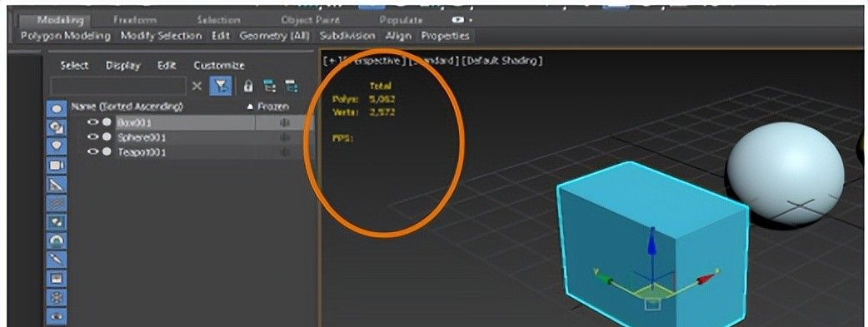The width and height of the screenshot is (868, 327).
Task: Expand the ribbon Edit panel
Action: pos(220,36)
